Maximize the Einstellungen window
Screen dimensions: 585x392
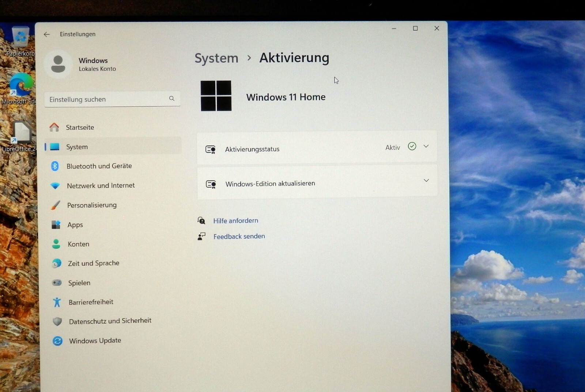[x=415, y=29]
